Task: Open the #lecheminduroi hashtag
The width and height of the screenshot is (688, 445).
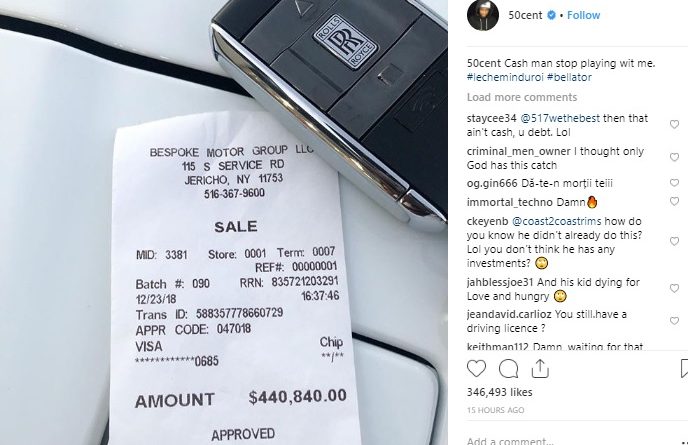Action: (x=505, y=77)
